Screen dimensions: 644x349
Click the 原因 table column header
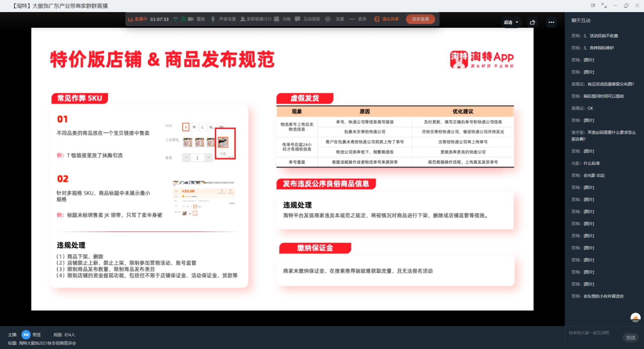coord(365,111)
